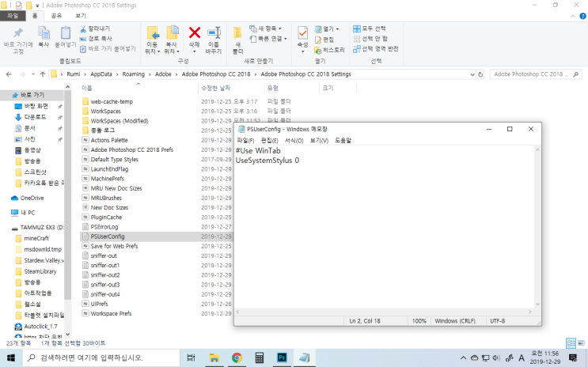The width and height of the screenshot is (588, 367).
Task: Select the sniffer-out3 file
Action: pos(105,285)
